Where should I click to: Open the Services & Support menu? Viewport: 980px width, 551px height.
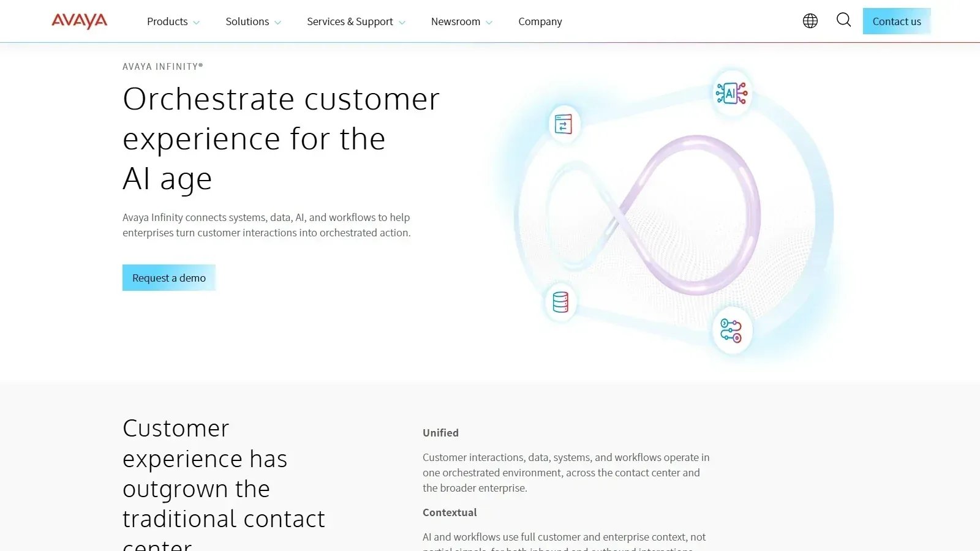(350, 21)
